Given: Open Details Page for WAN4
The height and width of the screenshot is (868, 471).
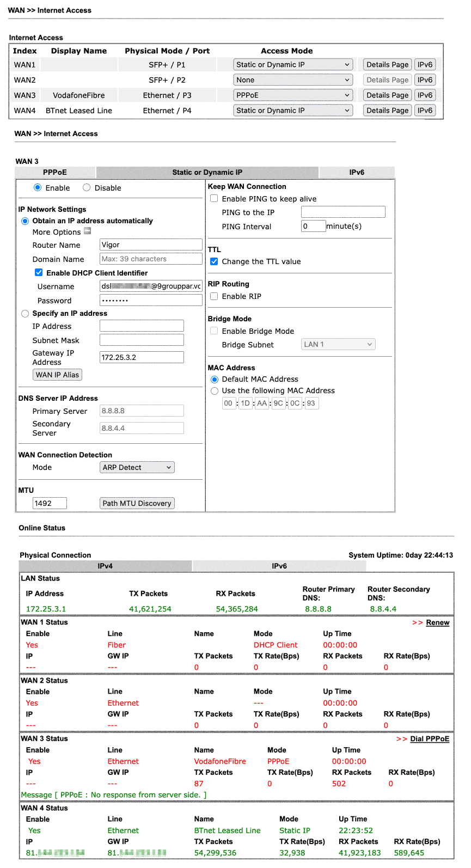Looking at the screenshot, I should (387, 110).
